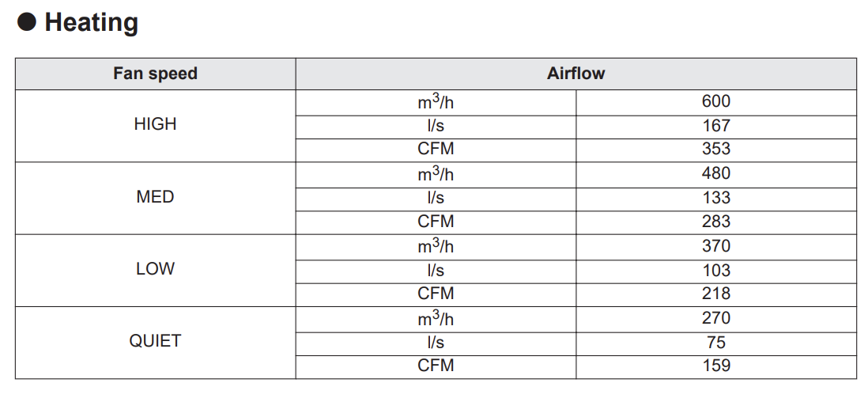This screenshot has height=402, width=868.
Task: Click the 600 airflow value
Action: [x=715, y=101]
